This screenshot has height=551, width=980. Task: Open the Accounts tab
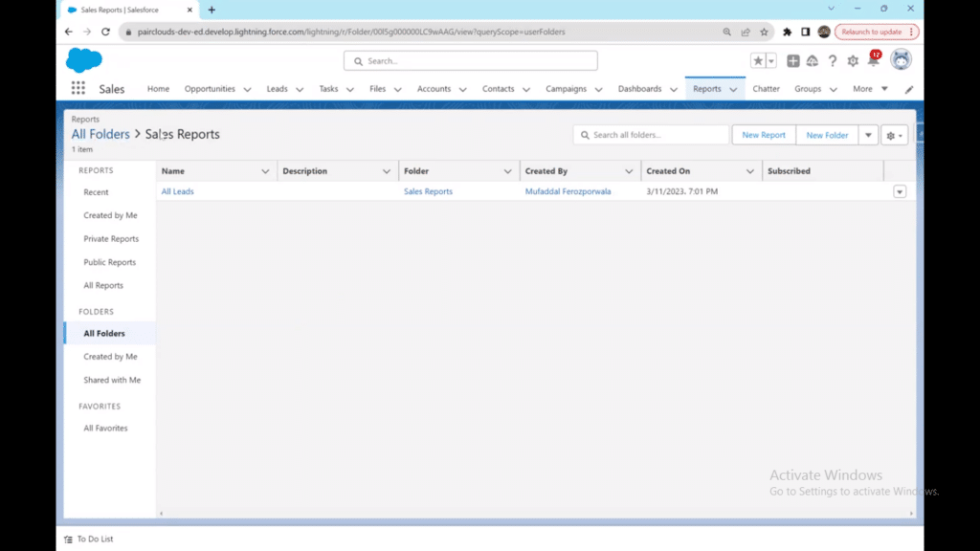(x=434, y=89)
